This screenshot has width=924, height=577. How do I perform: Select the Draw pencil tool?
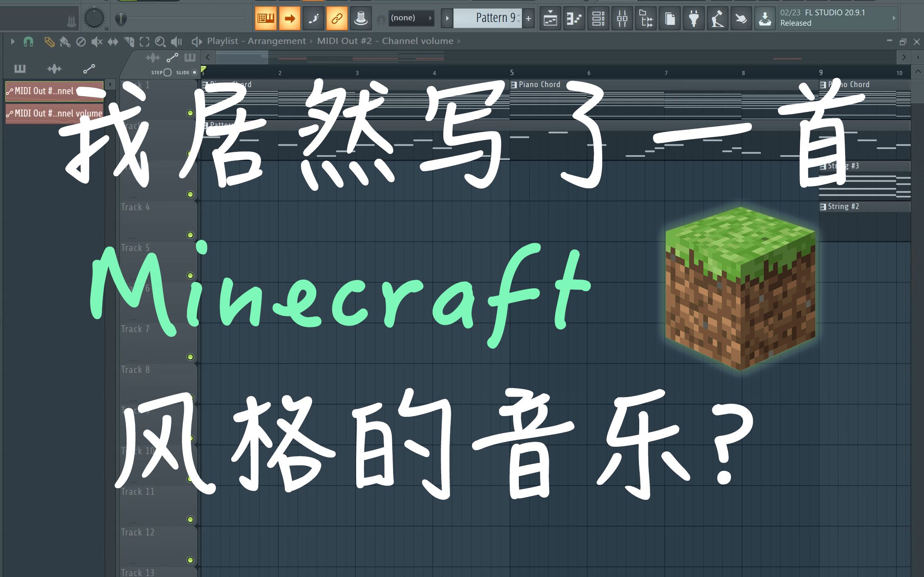[x=49, y=41]
